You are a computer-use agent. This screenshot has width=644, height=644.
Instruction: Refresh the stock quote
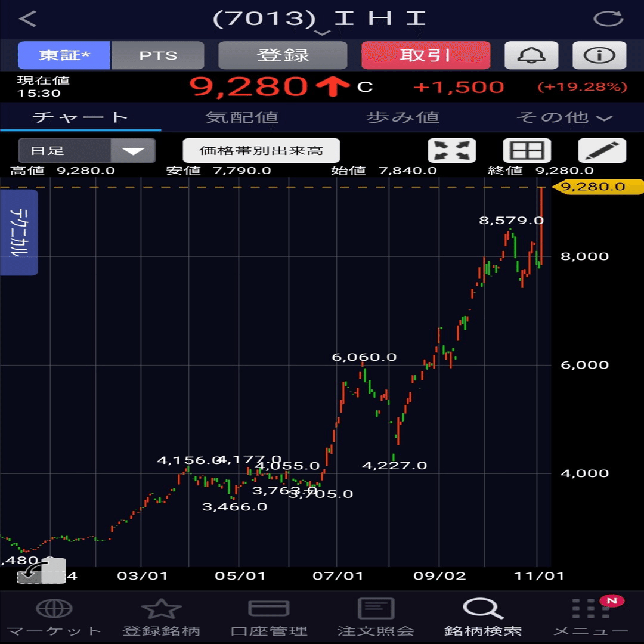click(x=608, y=19)
